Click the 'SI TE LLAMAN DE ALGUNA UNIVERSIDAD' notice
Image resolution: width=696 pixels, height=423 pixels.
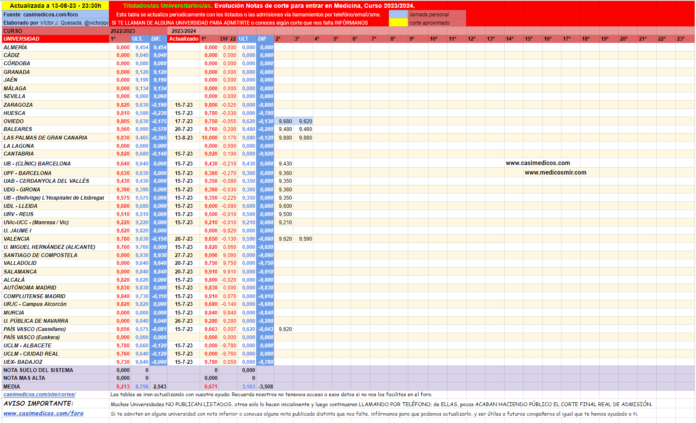240,23
